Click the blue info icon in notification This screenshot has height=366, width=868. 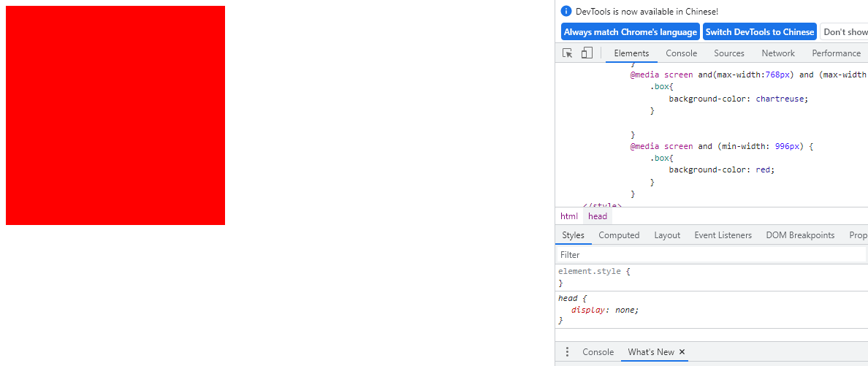[x=566, y=11]
